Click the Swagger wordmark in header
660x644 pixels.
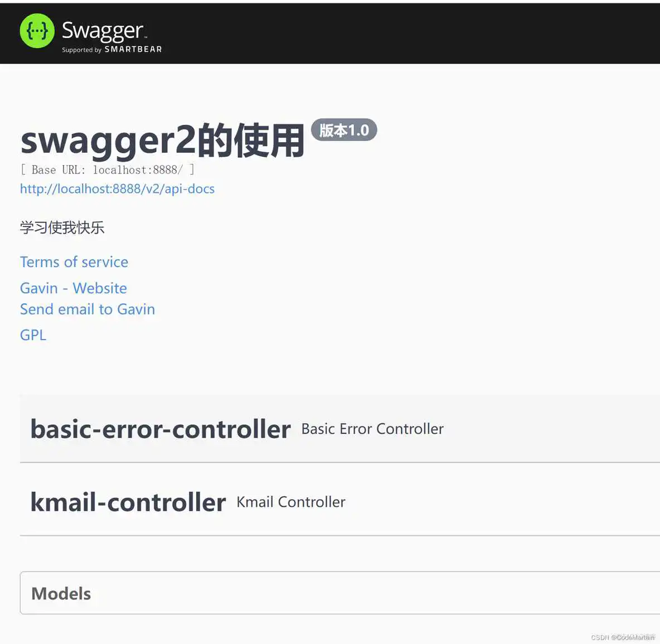point(104,31)
